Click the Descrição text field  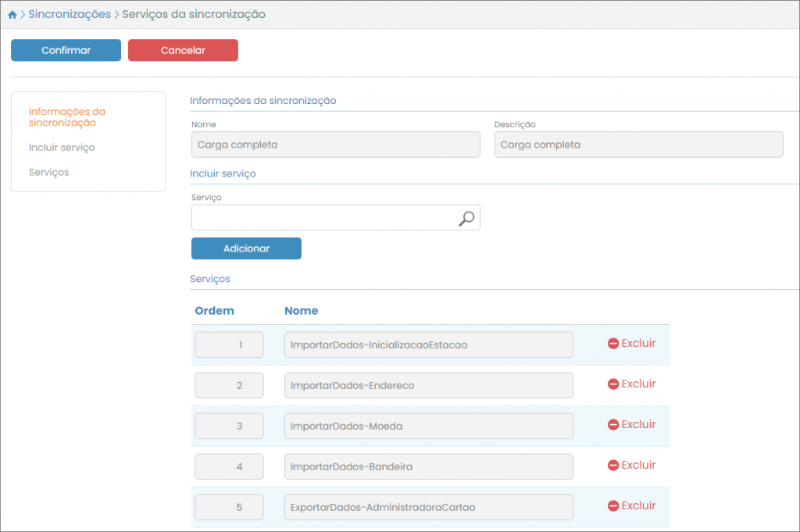[638, 145]
